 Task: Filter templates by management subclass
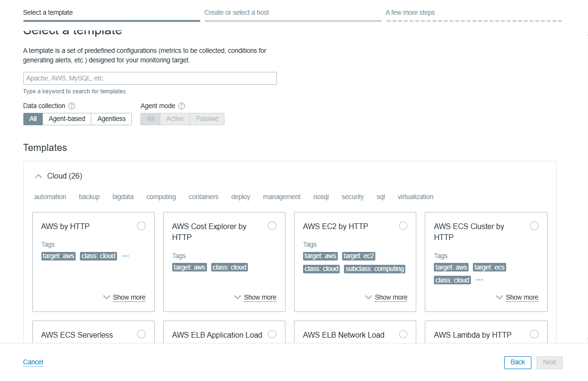(282, 197)
